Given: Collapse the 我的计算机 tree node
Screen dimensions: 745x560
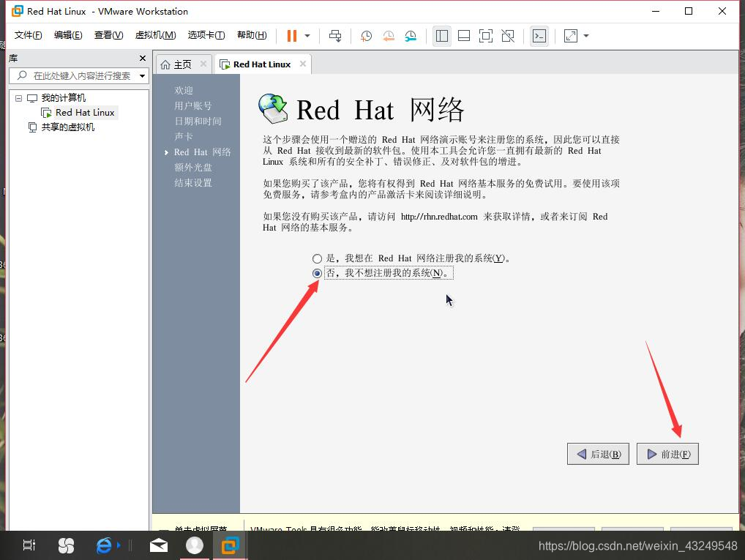Looking at the screenshot, I should (x=18, y=98).
